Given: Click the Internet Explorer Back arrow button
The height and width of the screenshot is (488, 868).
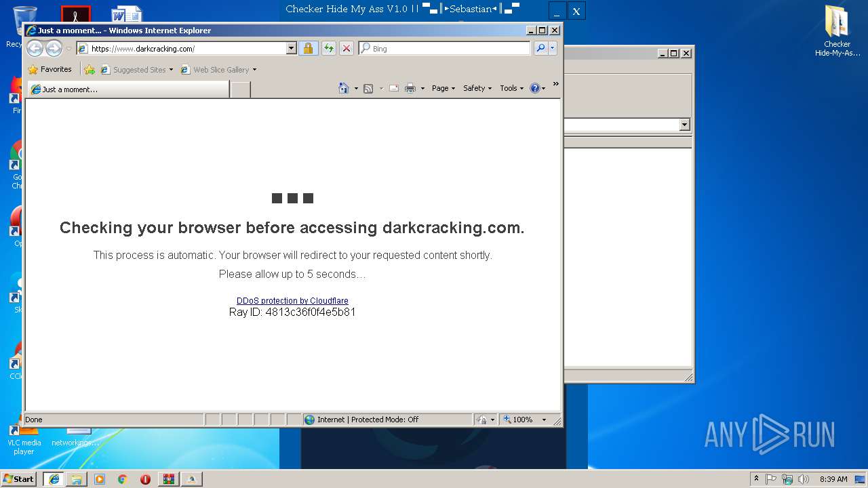Looking at the screenshot, I should point(35,48).
